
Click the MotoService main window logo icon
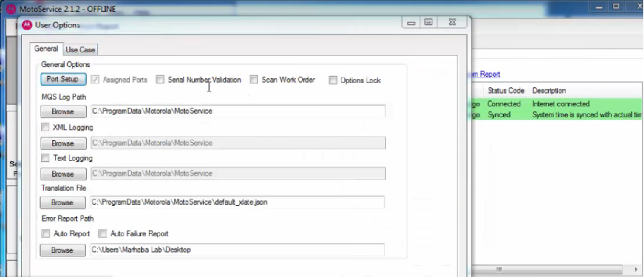click(11, 9)
